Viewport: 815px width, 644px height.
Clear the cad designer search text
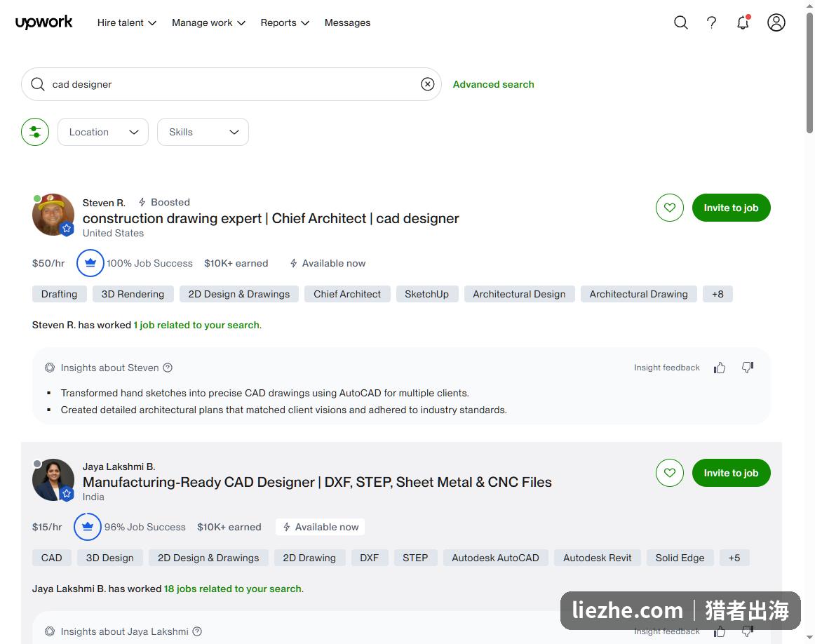427,84
